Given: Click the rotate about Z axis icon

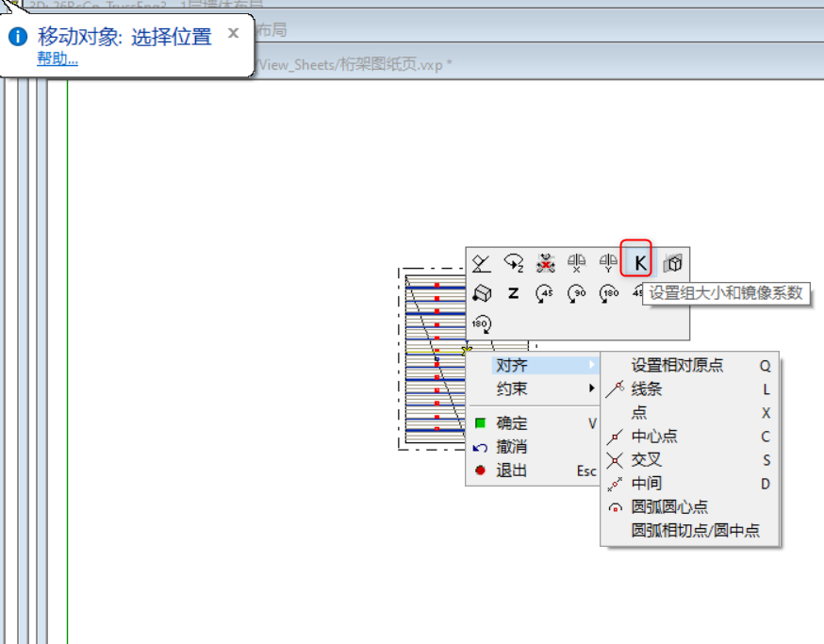Looking at the screenshot, I should [x=514, y=263].
